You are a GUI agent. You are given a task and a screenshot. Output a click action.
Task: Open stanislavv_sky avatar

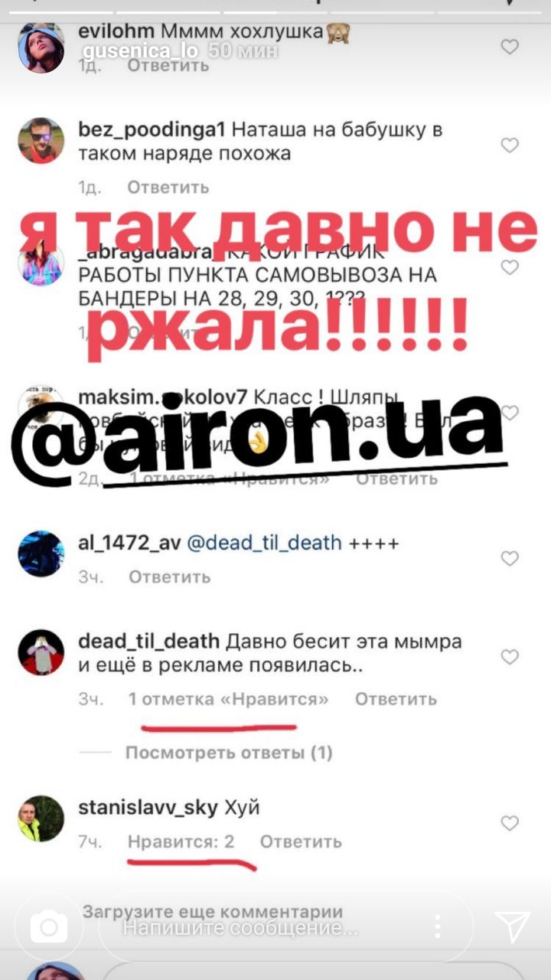[41, 819]
